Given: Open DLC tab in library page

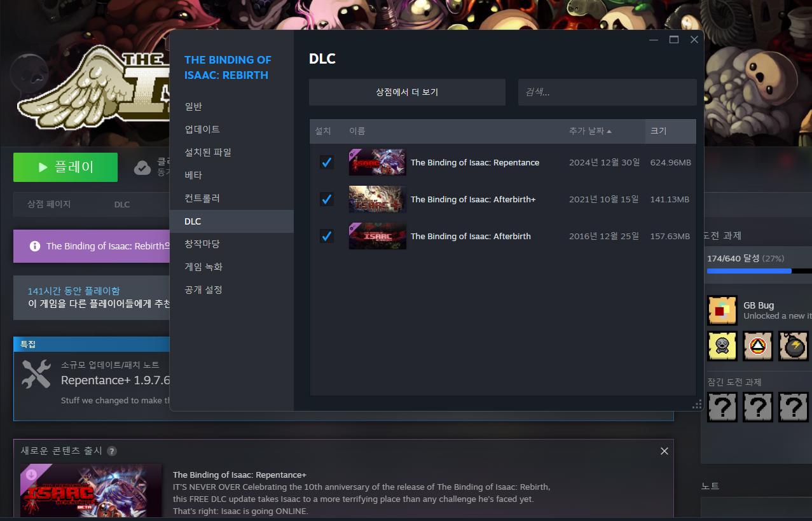Looking at the screenshot, I should click(122, 204).
